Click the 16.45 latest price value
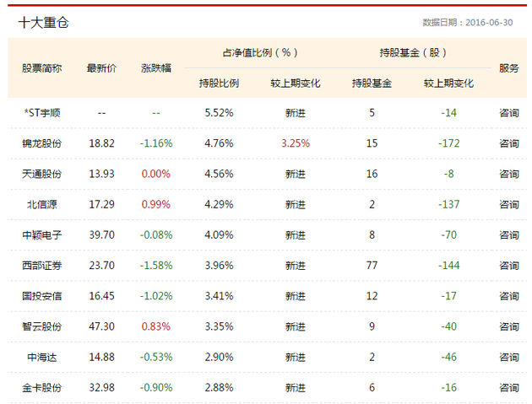 point(102,296)
